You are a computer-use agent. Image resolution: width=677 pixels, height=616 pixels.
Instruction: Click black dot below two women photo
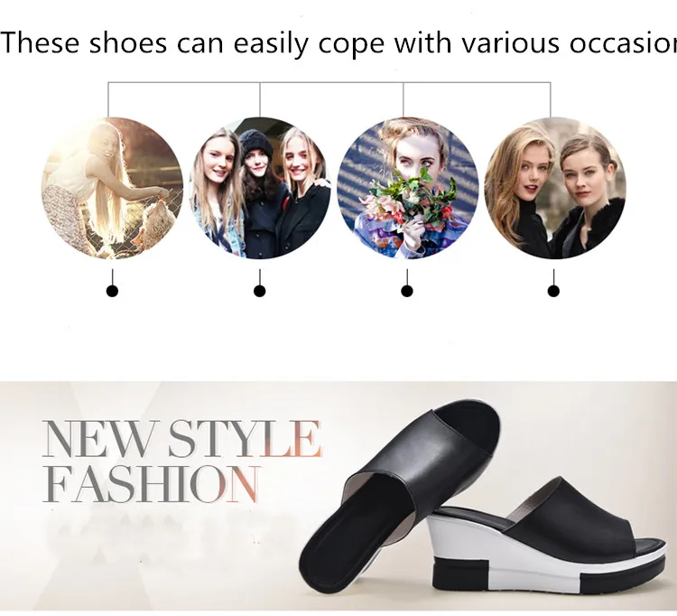553,292
